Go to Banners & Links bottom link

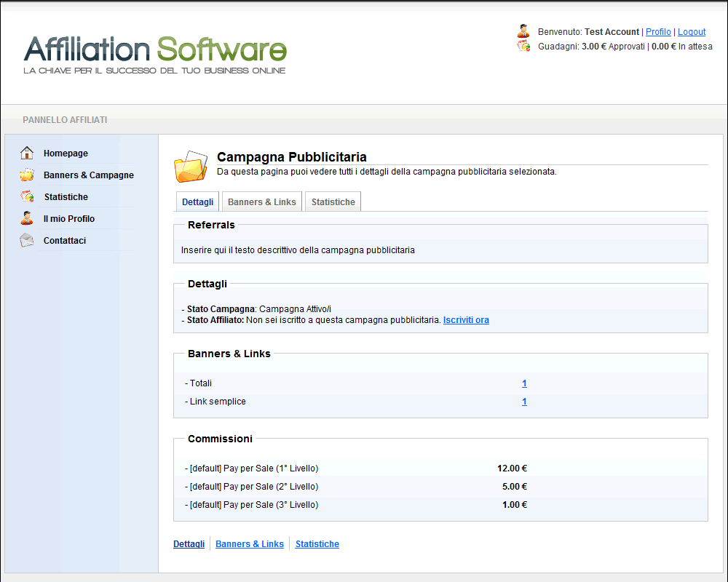(x=250, y=544)
